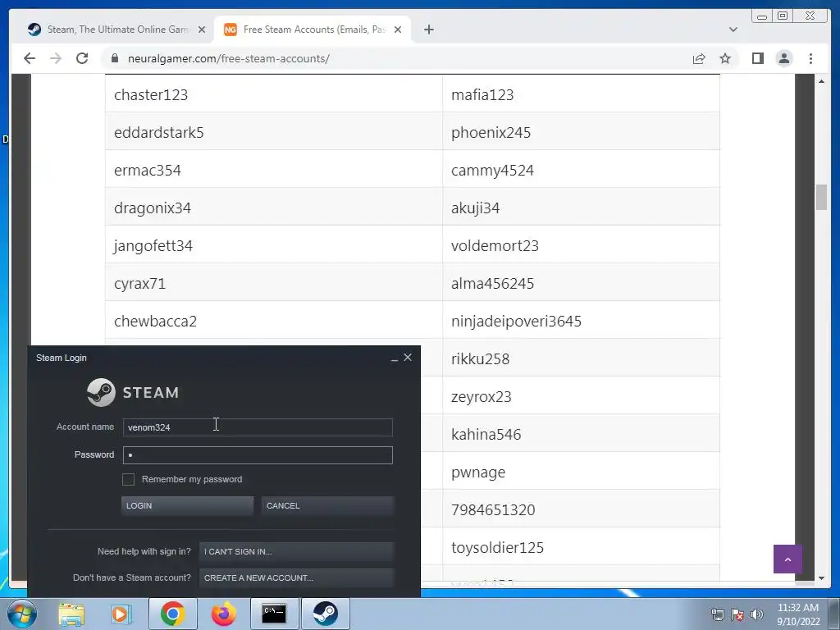Click the Chrome forward arrow
Screen dimensions: 840x630
coord(56,58)
